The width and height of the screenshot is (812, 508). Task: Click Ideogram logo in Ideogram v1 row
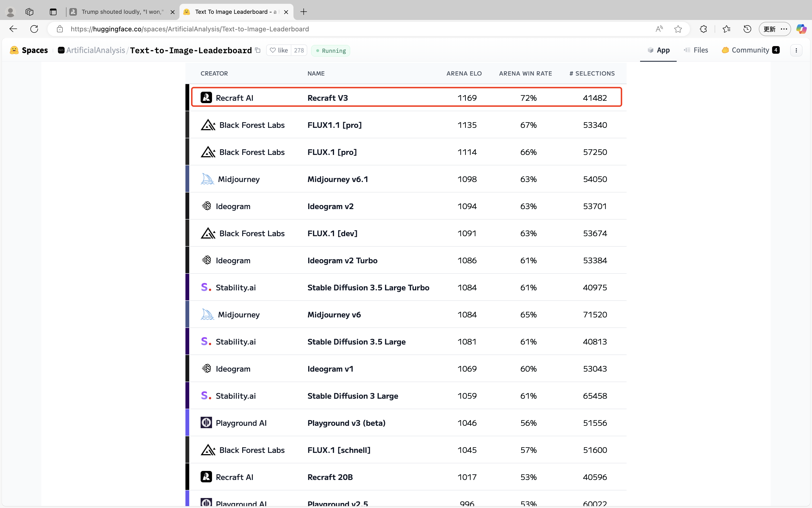pos(206,368)
